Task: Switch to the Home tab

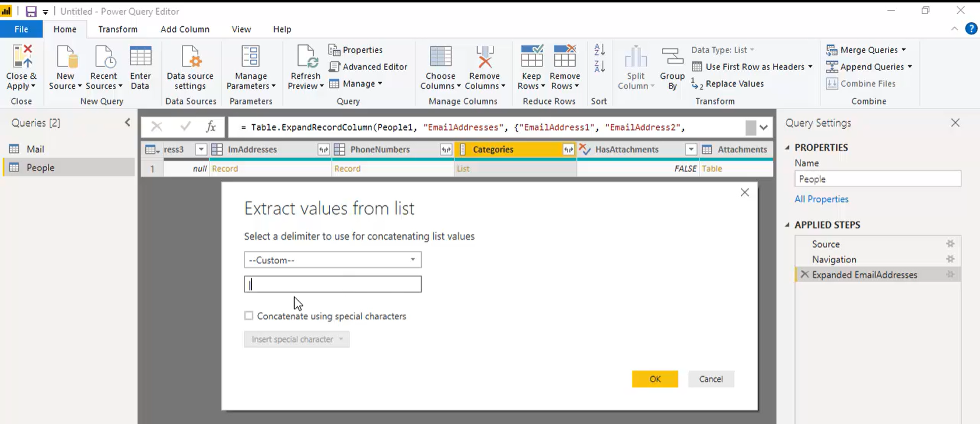Action: pos(65,29)
